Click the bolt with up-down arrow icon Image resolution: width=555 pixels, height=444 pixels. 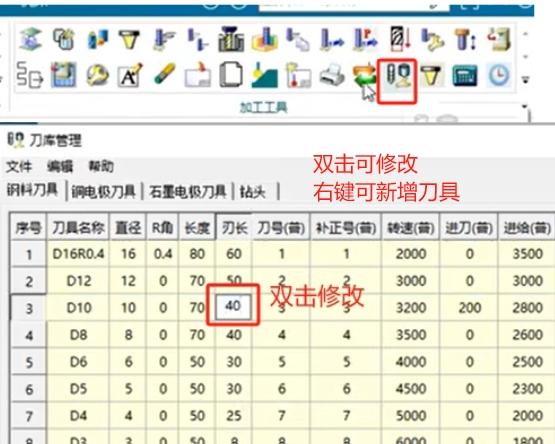pyautogui.click(x=465, y=39)
